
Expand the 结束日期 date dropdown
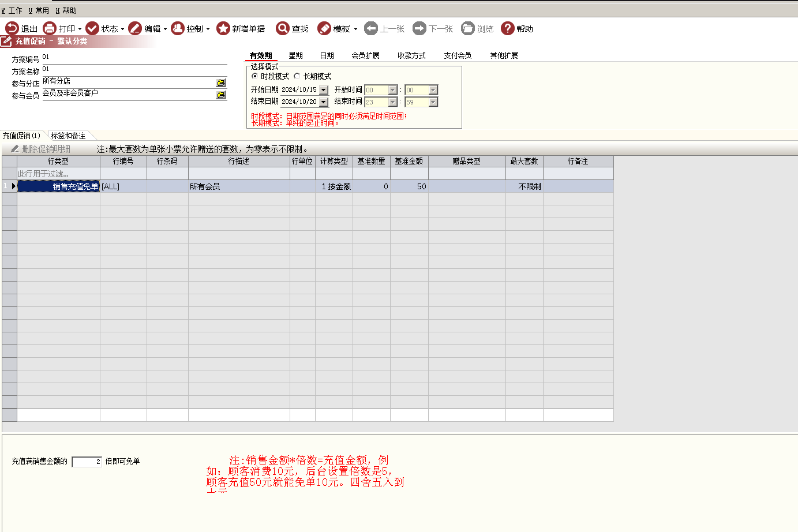pos(324,102)
